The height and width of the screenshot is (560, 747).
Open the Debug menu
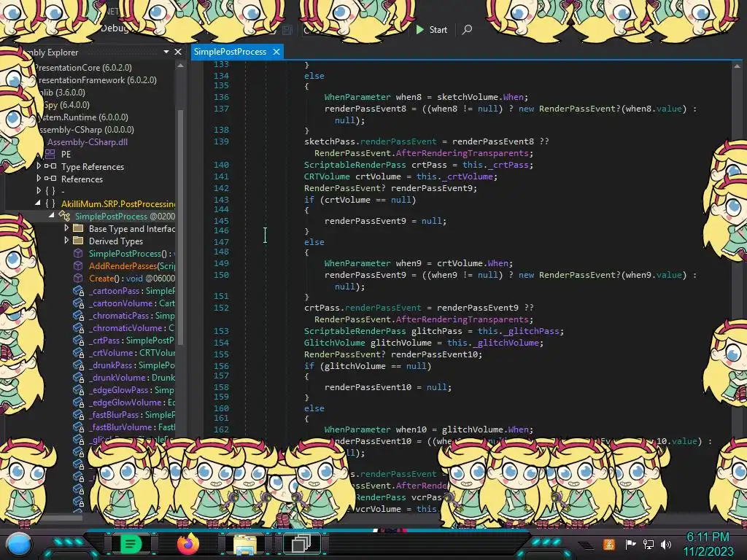(115, 28)
